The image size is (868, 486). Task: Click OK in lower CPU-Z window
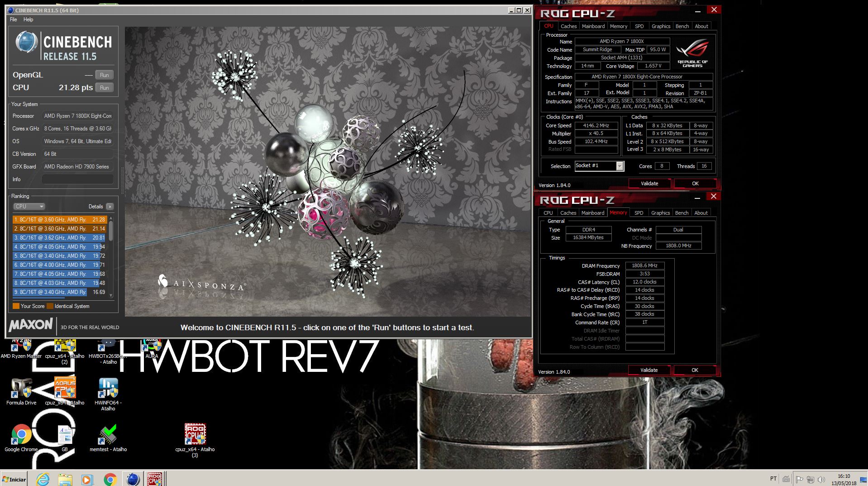[695, 370]
